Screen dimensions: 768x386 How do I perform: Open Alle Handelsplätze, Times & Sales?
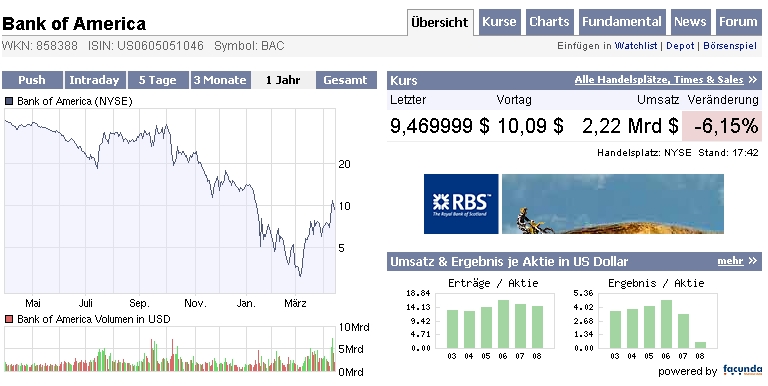[659, 80]
